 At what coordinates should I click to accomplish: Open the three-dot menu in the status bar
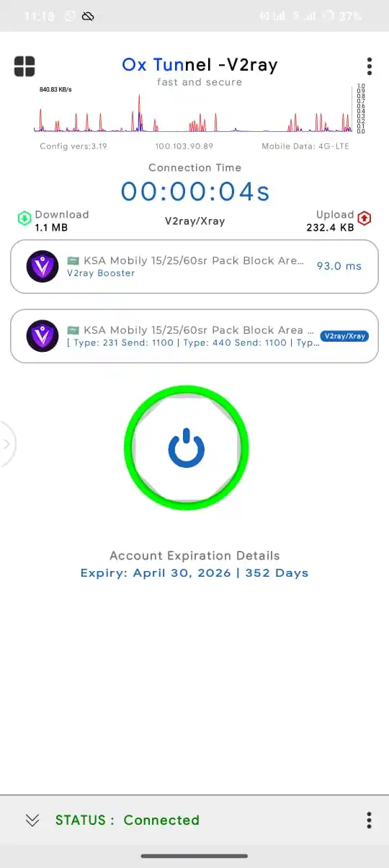[370, 820]
